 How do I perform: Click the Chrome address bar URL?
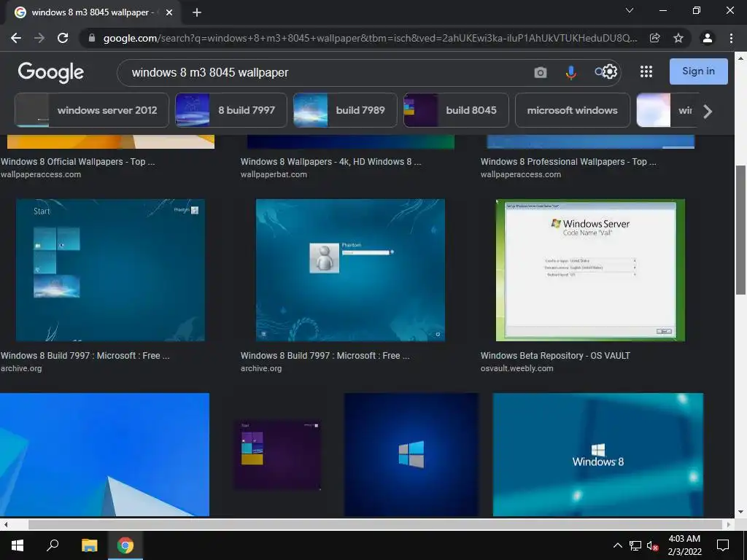click(x=370, y=38)
